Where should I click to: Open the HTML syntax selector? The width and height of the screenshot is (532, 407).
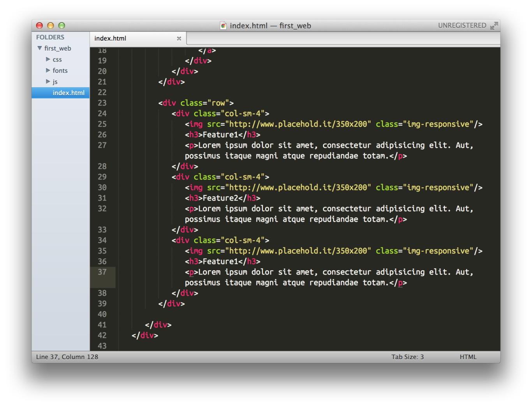468,357
